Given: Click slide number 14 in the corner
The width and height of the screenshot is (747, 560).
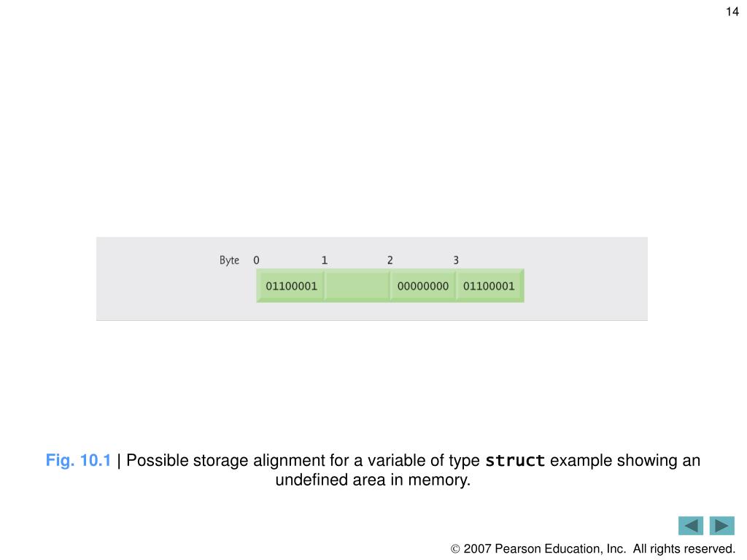Looking at the screenshot, I should (x=732, y=12).
